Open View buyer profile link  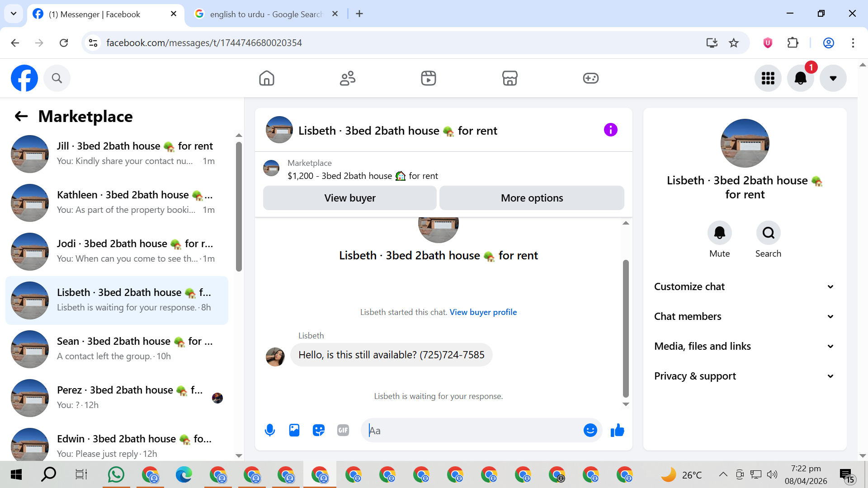pos(483,312)
